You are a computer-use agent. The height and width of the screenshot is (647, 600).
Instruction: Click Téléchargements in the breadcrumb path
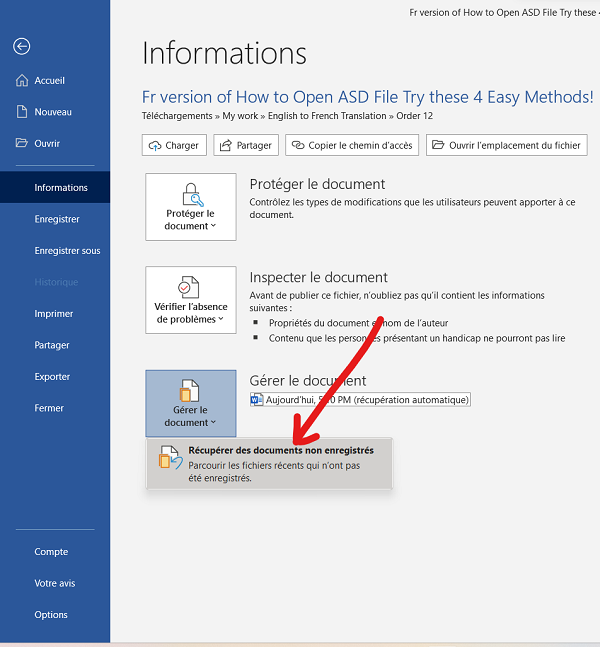point(177,116)
